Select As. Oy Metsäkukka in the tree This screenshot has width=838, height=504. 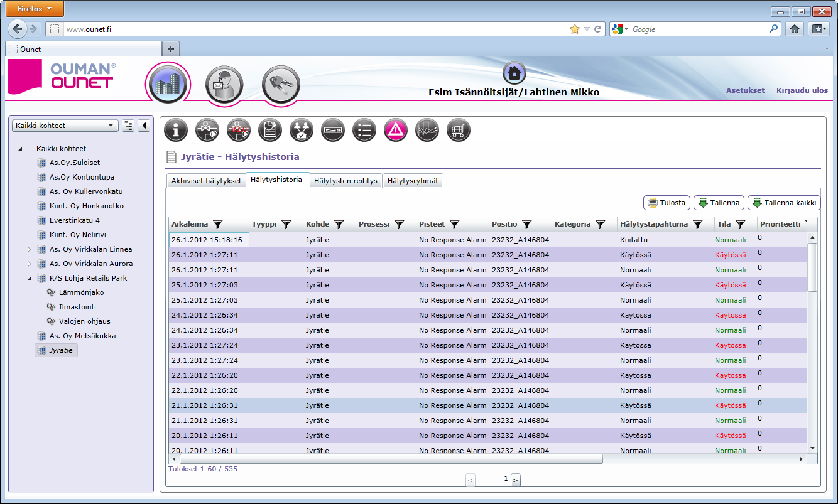point(82,336)
